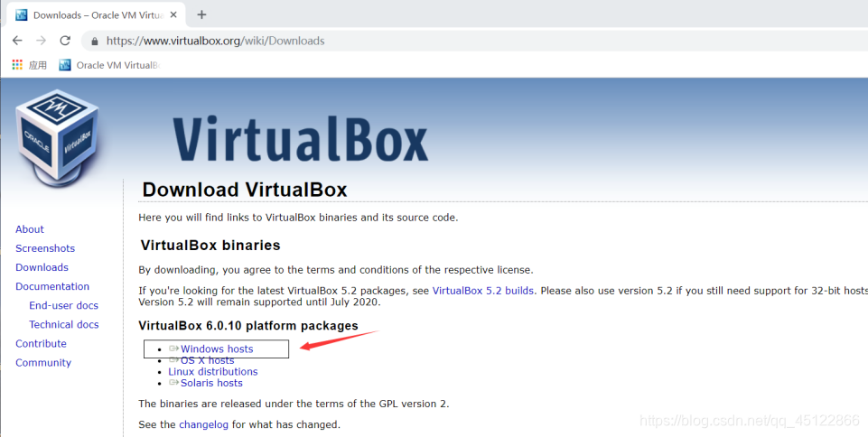Screen dimensions: 868x437
Task: Open the Downloads sidebar link
Action: coord(42,267)
